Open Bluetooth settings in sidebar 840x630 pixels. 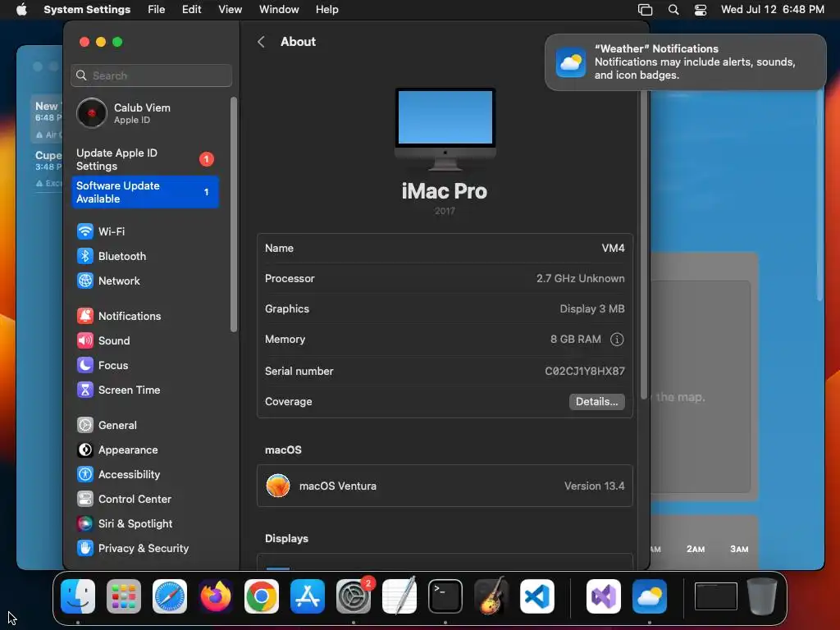pos(144,256)
